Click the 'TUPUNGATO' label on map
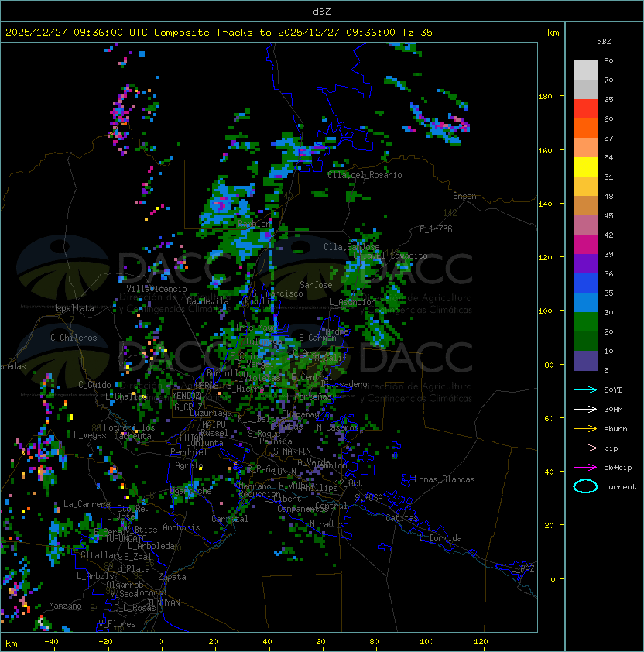This screenshot has height=652, width=644. pos(125,539)
